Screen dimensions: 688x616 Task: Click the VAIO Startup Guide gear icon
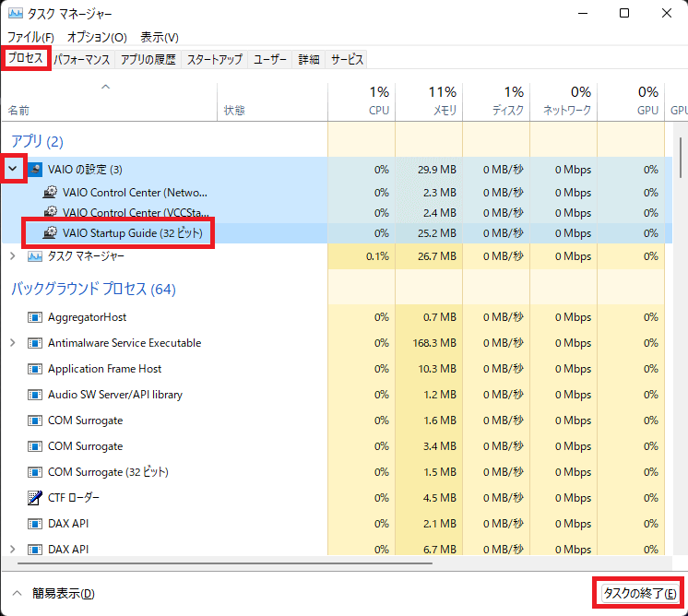[x=50, y=232]
